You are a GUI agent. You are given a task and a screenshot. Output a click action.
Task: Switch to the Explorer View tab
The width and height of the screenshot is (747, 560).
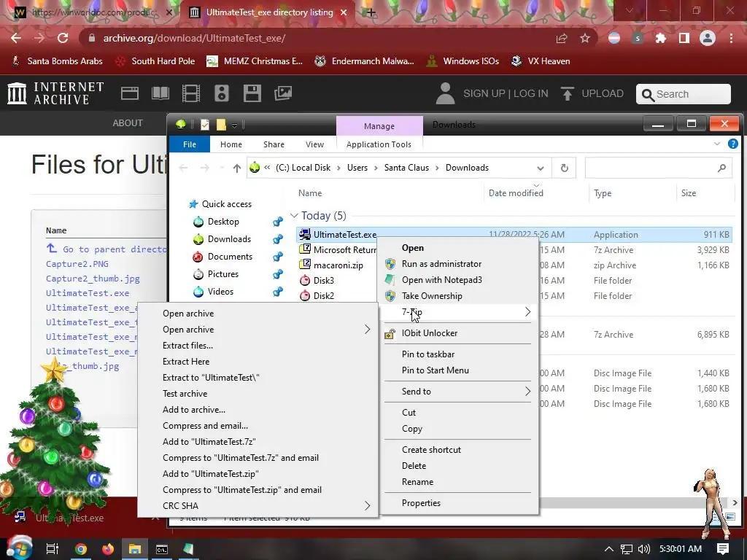[314, 144]
